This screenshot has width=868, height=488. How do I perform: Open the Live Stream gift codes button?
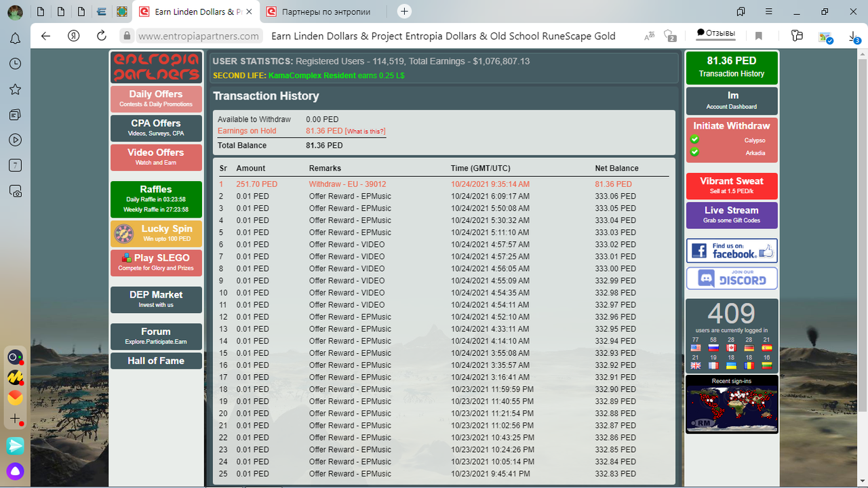pos(732,215)
